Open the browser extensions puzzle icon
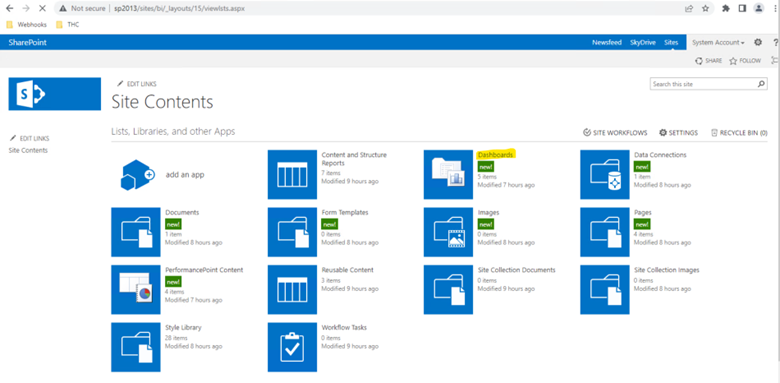Screen dimensions: 780x383 726,8
